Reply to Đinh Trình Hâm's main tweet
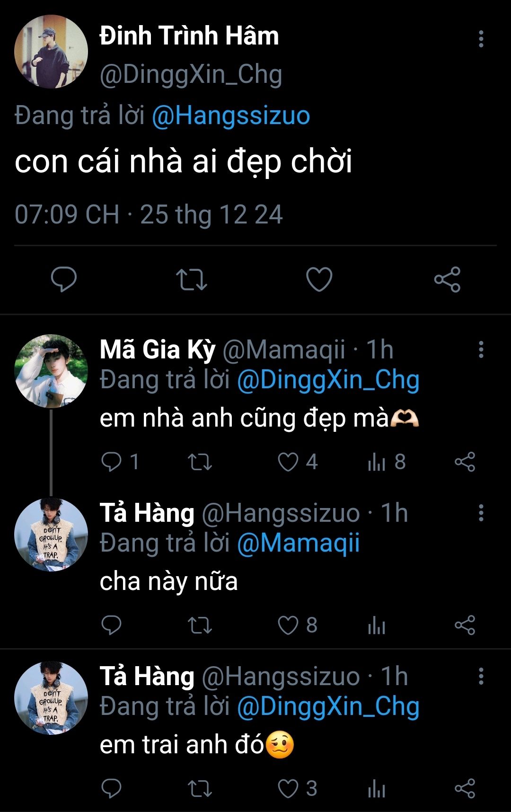This screenshot has height=812, width=511. pos(64,279)
